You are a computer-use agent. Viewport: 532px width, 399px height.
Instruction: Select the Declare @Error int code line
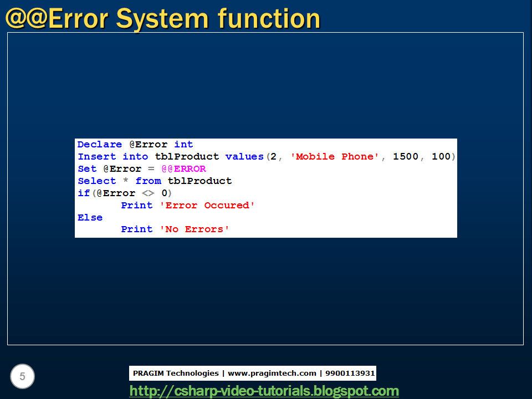point(135,144)
